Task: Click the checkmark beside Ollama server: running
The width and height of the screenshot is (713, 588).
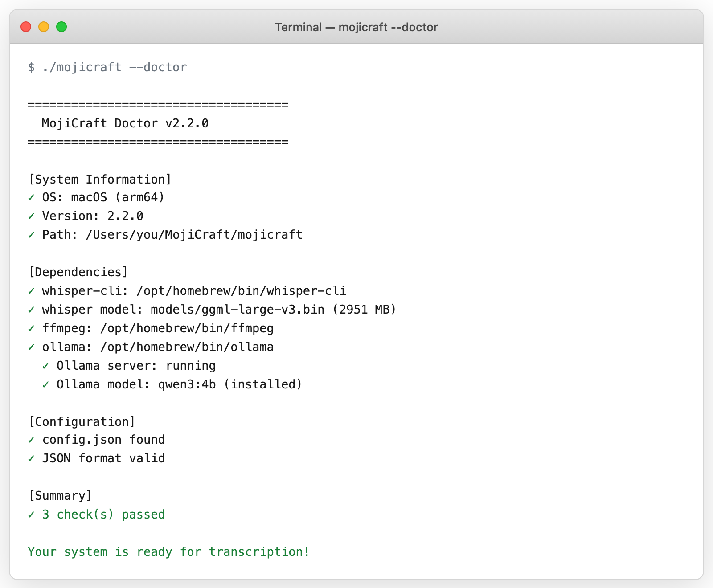Action: pos(45,366)
